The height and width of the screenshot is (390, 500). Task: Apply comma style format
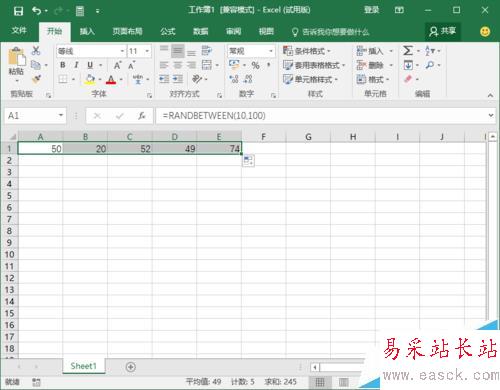pos(268,65)
